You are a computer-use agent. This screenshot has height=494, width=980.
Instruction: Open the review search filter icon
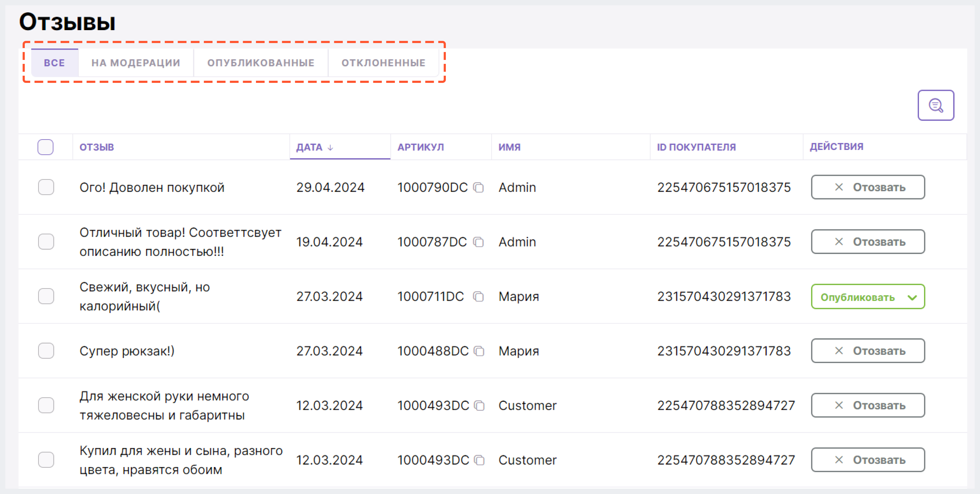(x=935, y=105)
